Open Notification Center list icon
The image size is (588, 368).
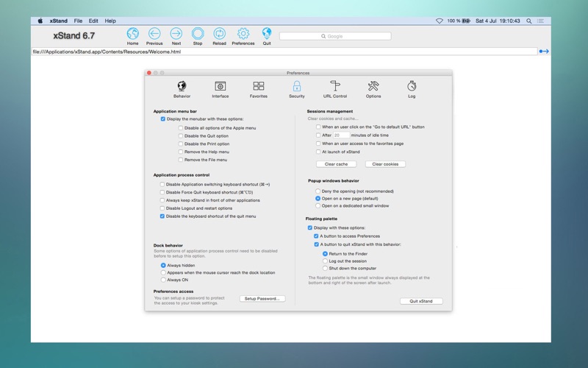(x=540, y=21)
